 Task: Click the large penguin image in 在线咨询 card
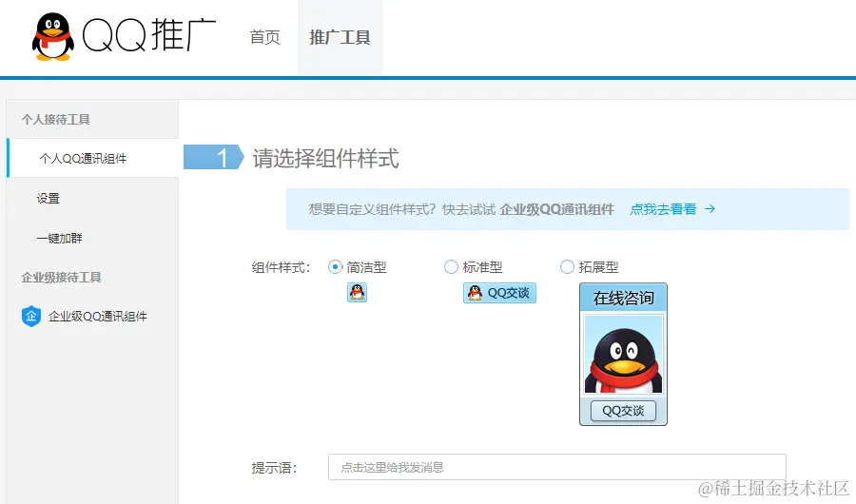pyautogui.click(x=623, y=355)
